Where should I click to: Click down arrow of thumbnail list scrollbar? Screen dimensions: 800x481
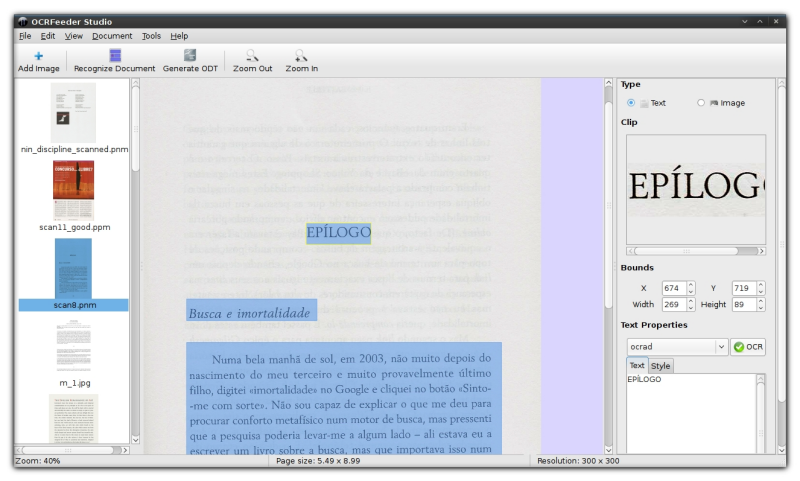coord(136,440)
